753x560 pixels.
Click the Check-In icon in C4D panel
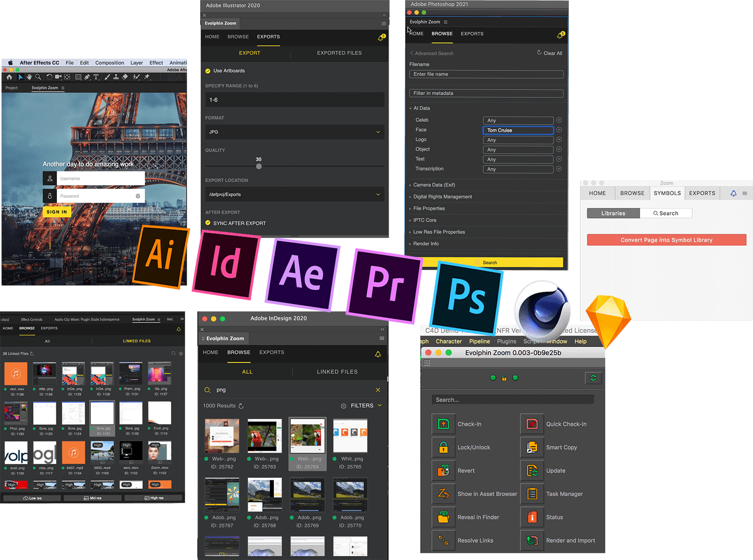coord(444,424)
